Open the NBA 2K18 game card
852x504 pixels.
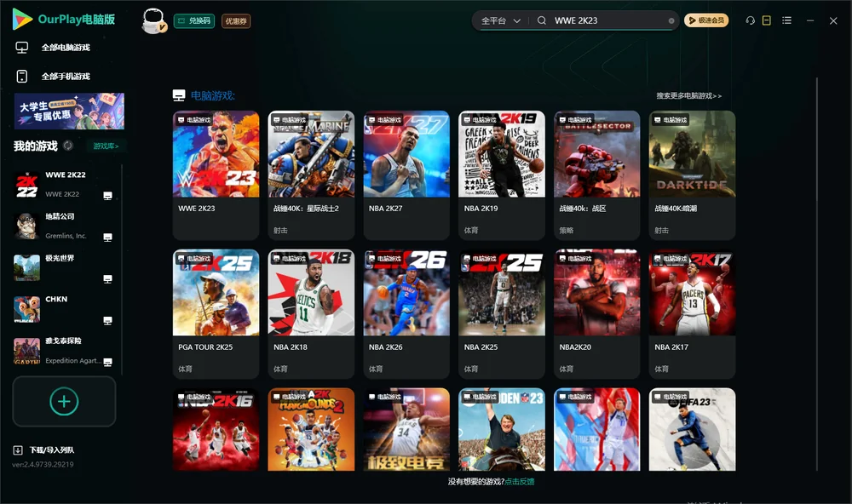coord(311,313)
